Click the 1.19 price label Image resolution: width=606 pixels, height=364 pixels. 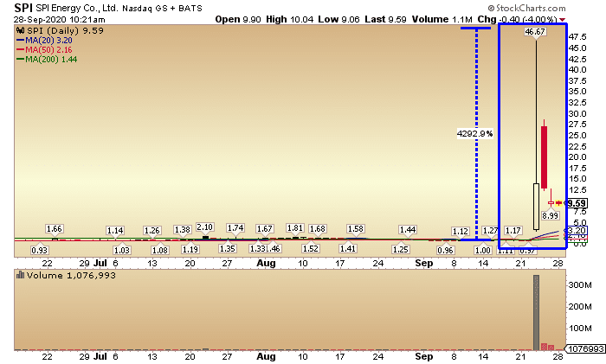click(190, 249)
